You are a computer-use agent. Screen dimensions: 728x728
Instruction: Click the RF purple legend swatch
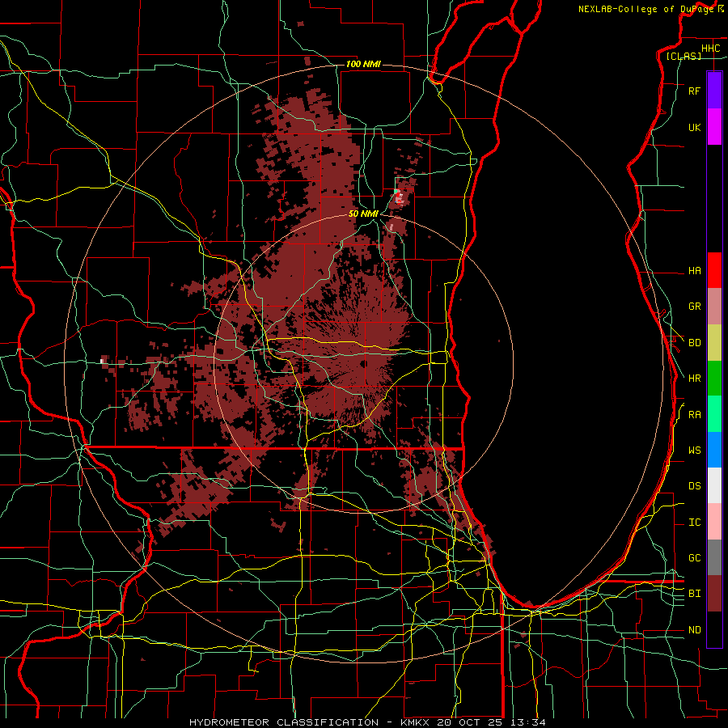click(x=714, y=91)
